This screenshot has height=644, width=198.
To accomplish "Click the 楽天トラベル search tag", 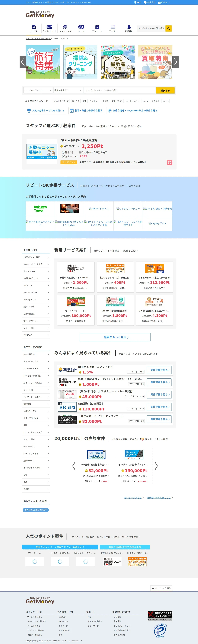I will point(117,101).
